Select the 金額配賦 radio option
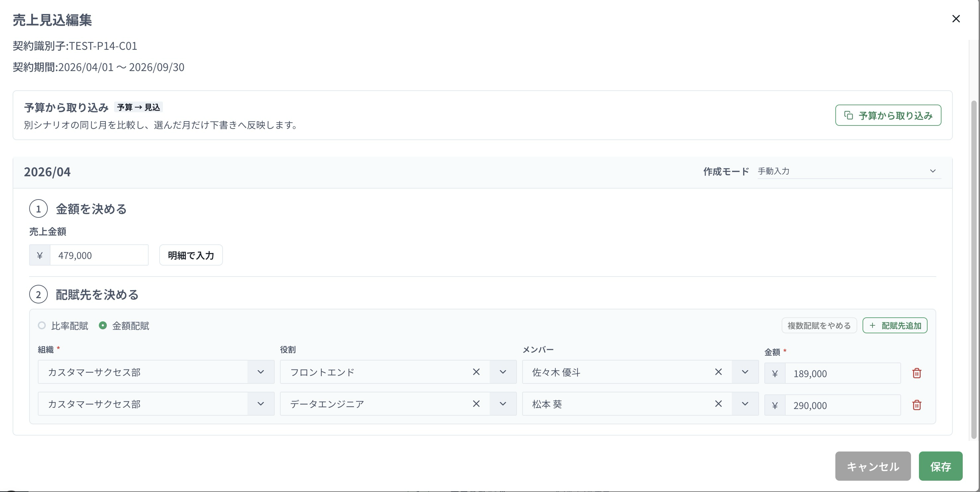The image size is (980, 492). [x=103, y=326]
